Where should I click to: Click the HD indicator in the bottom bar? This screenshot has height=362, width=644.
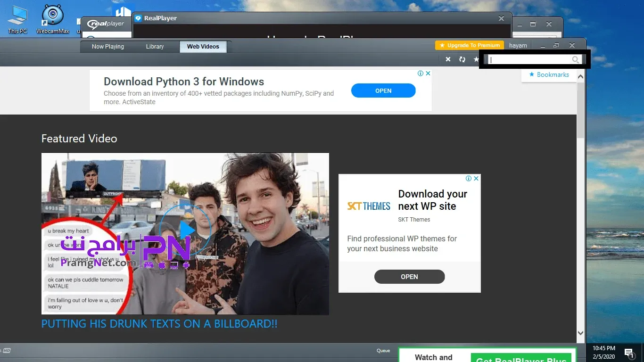pos(7,351)
